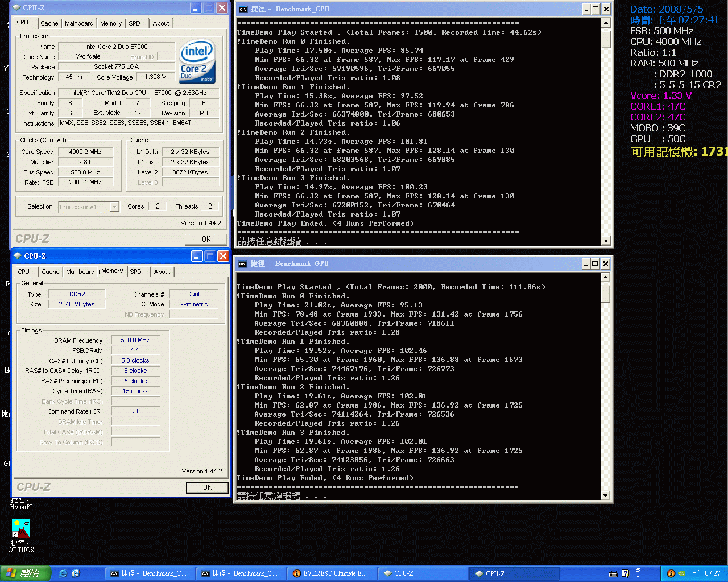Viewport: 728px width, 582px height.
Task: Minimize the Benchmark_CPU console window
Action: (586, 9)
